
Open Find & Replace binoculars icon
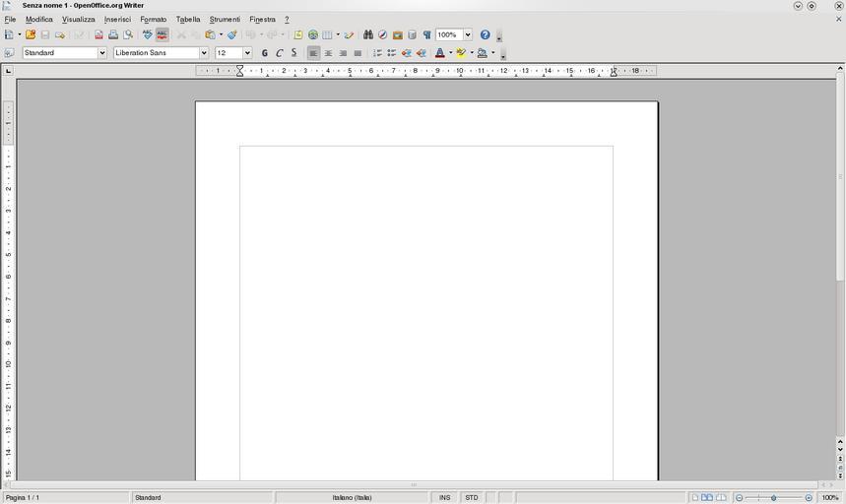[368, 34]
